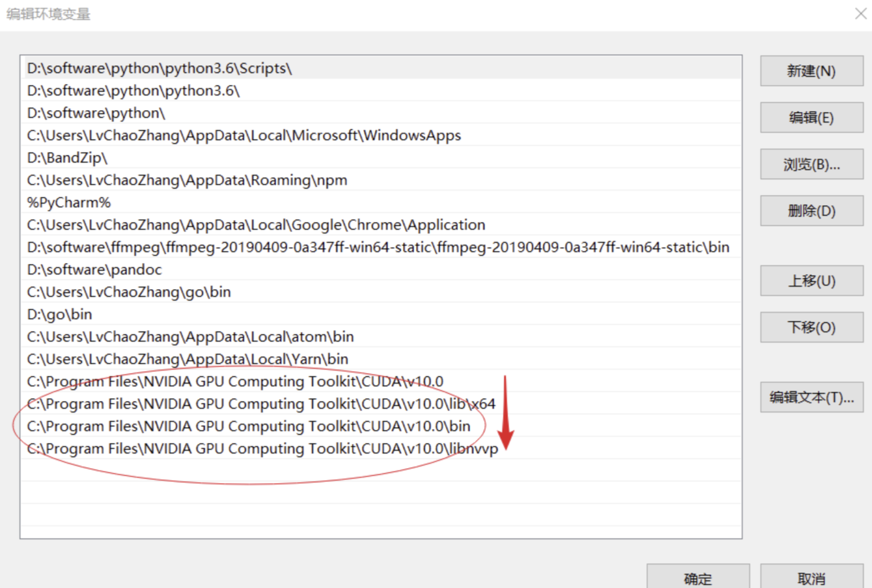Move entry up with 上移(U)

(x=811, y=281)
